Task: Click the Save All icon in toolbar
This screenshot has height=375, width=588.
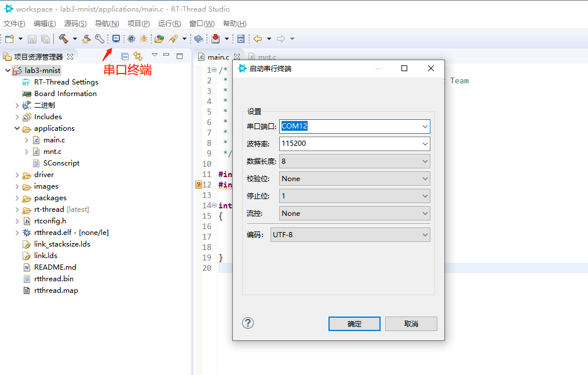Action: pyautogui.click(x=45, y=39)
